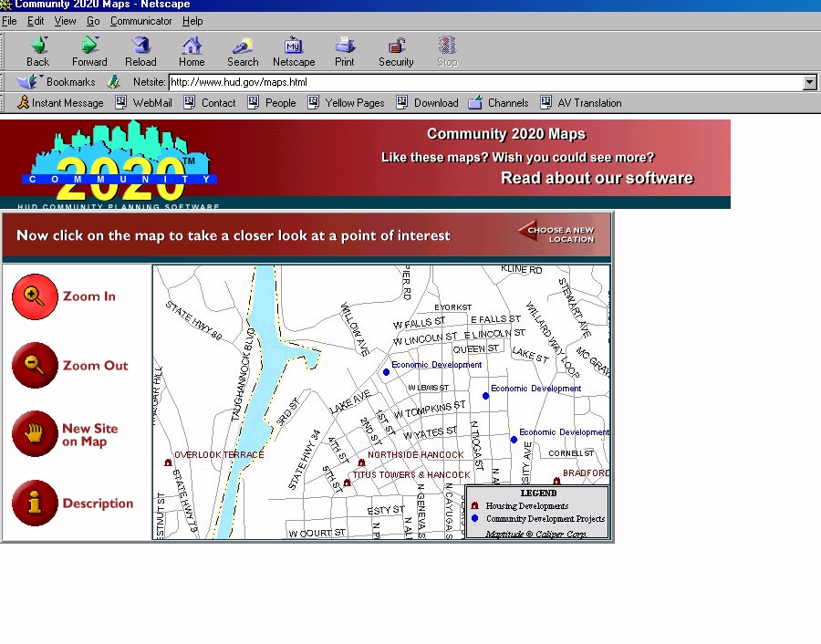Click the Reload toolbar button

pos(140,51)
